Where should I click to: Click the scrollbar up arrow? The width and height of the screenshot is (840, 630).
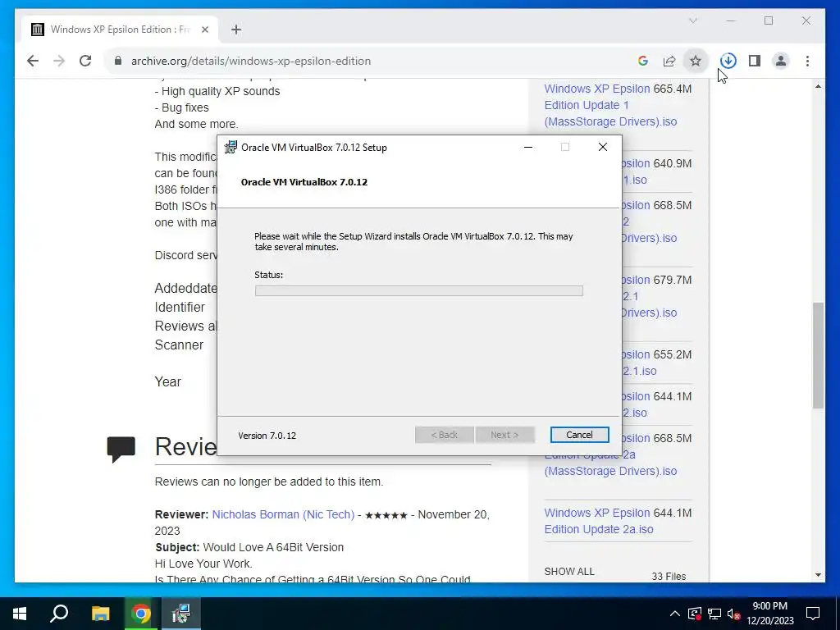click(818, 86)
